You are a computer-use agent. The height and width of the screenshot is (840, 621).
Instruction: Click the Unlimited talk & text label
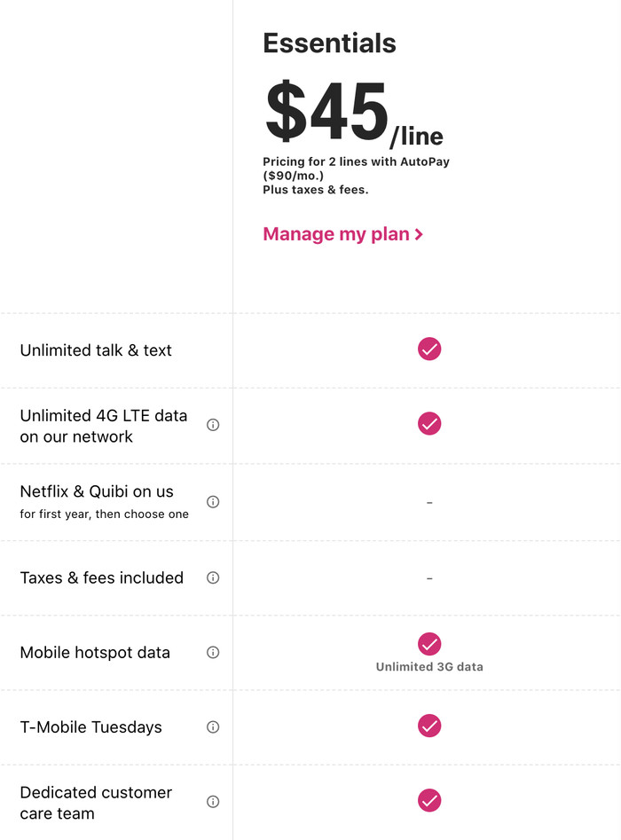click(96, 350)
